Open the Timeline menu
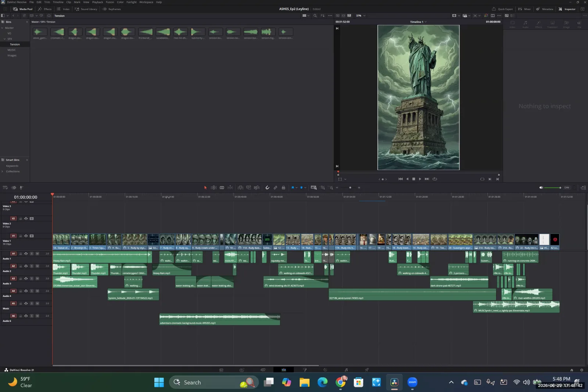The width and height of the screenshot is (588, 392). click(58, 2)
